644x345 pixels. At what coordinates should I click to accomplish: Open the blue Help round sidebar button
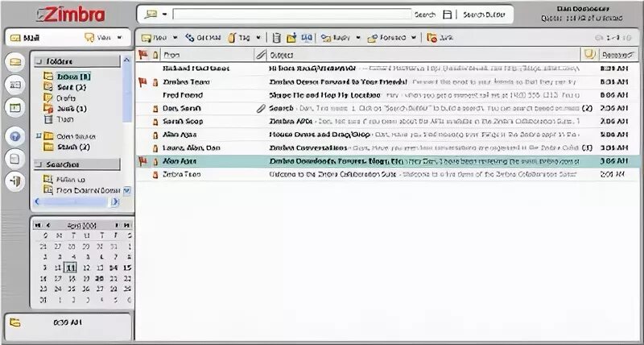[15, 136]
